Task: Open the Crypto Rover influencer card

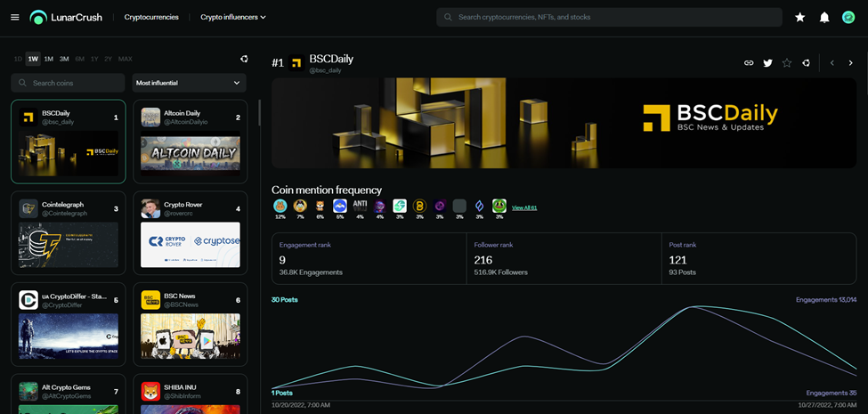Action: pyautogui.click(x=191, y=233)
